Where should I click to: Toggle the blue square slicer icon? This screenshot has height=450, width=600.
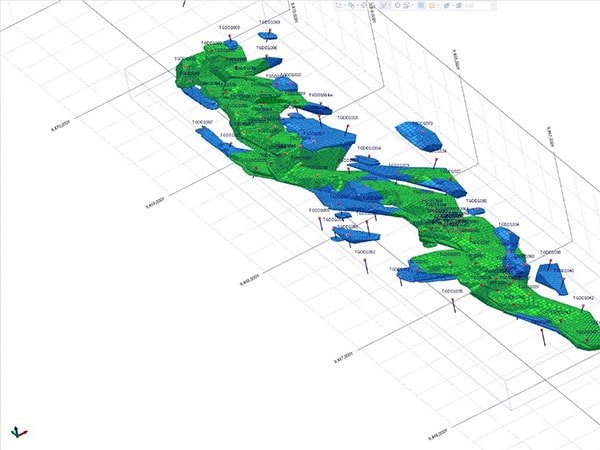422,5
